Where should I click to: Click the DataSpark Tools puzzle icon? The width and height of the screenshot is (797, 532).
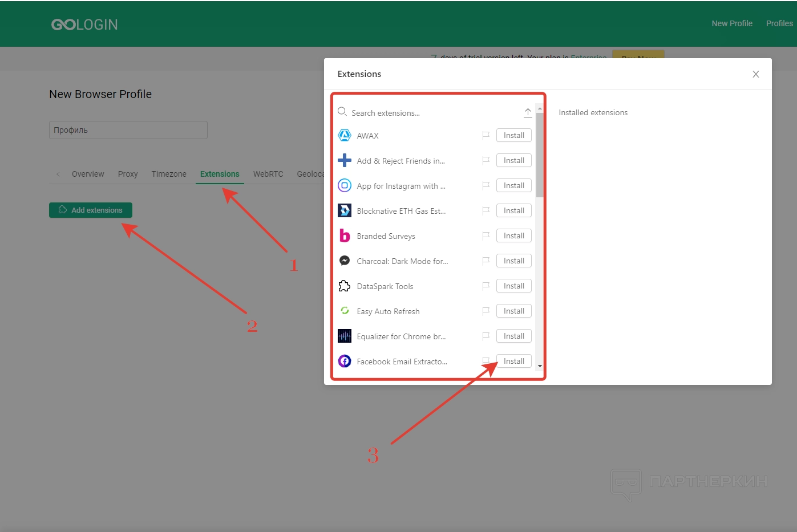tap(345, 286)
